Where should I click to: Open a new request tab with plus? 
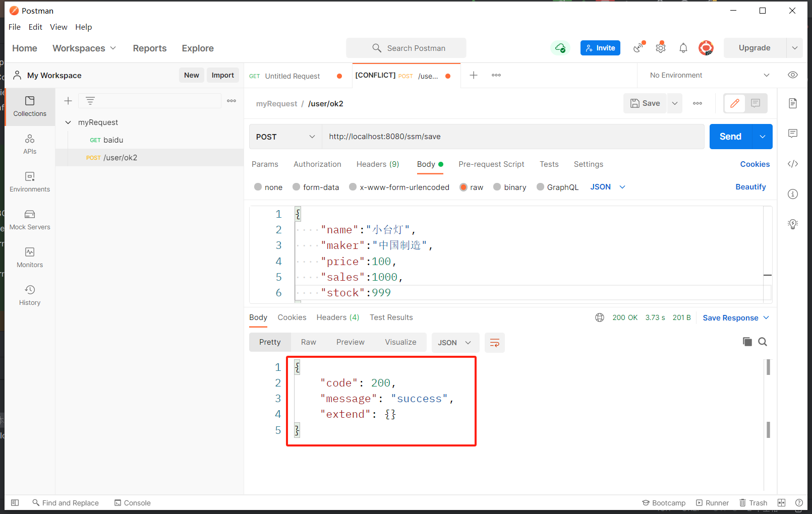click(x=474, y=75)
